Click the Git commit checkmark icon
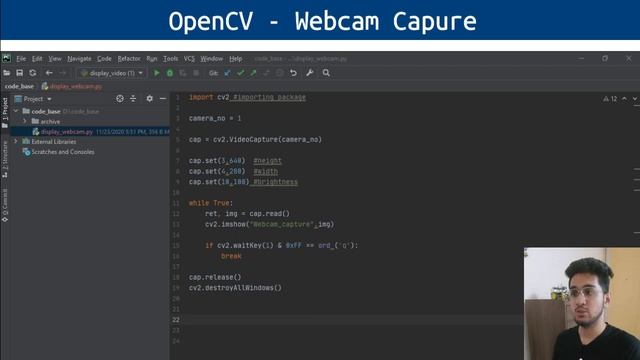 coord(240,73)
